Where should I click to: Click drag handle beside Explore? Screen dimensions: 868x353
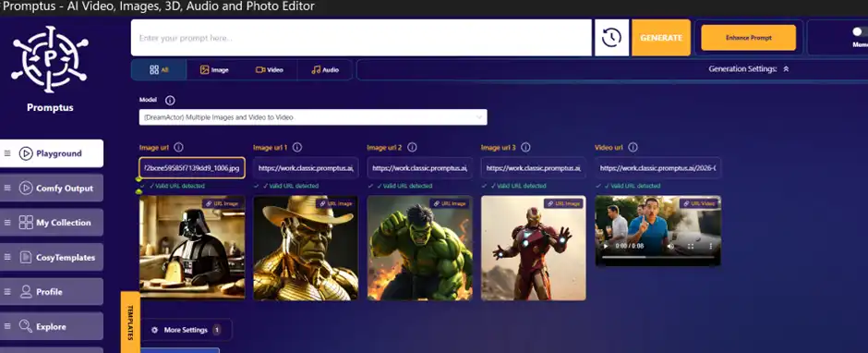point(7,326)
